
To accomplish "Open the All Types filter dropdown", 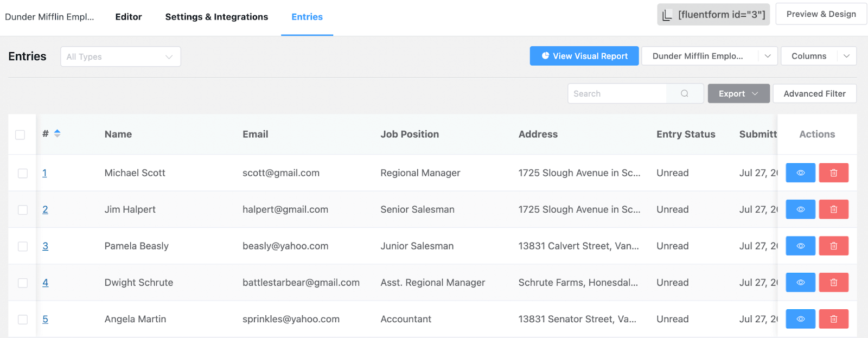I will click(x=120, y=57).
